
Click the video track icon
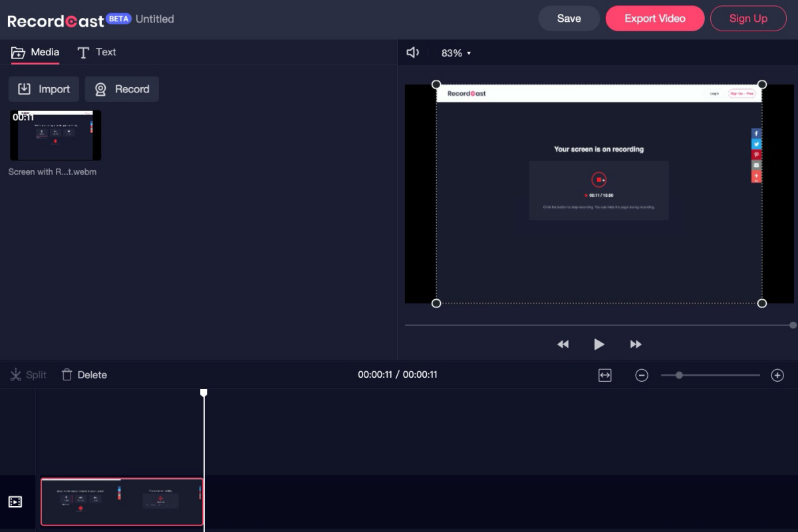coord(15,502)
